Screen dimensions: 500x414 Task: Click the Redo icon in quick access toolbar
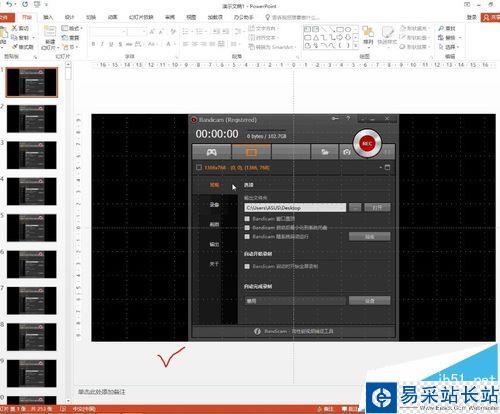(25, 4)
